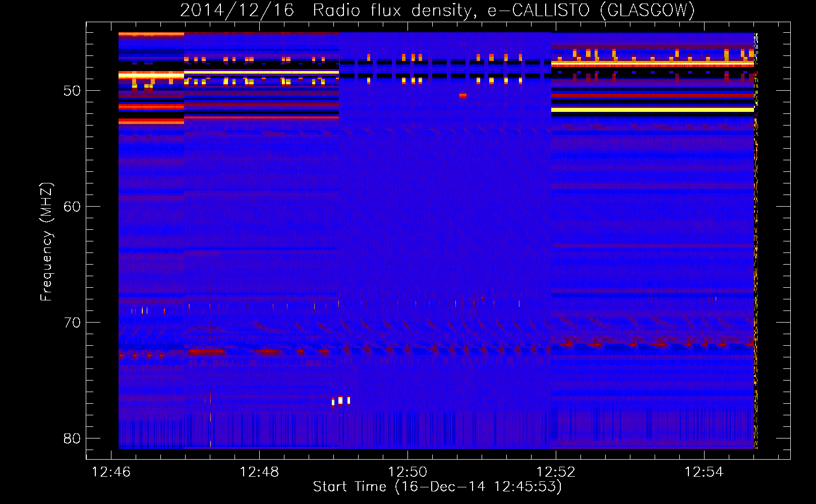Click the white burst spots near 77 MHz
Image resolution: width=816 pixels, height=504 pixels.
click(x=341, y=401)
